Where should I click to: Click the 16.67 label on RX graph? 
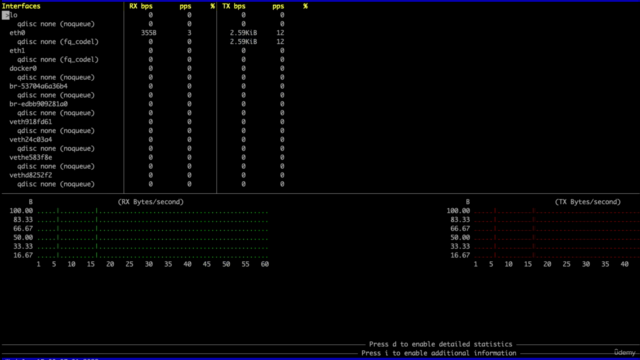pos(23,256)
